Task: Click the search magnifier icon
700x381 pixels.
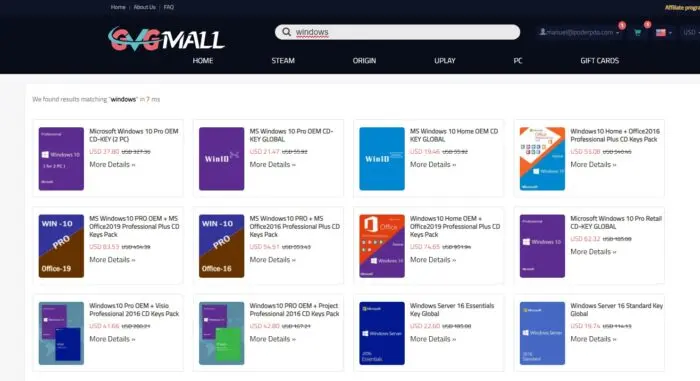Action: point(287,32)
